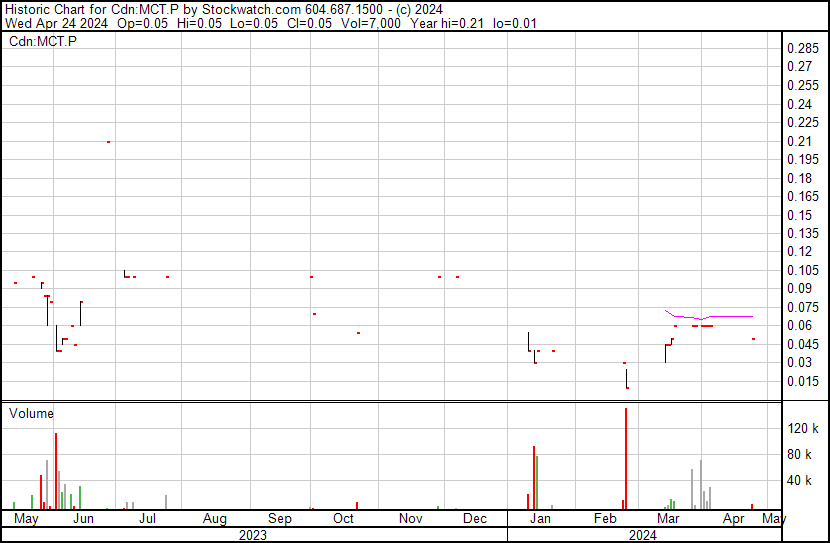Click the 'Apr' month label
This screenshot has width=830, height=543.
coord(733,518)
